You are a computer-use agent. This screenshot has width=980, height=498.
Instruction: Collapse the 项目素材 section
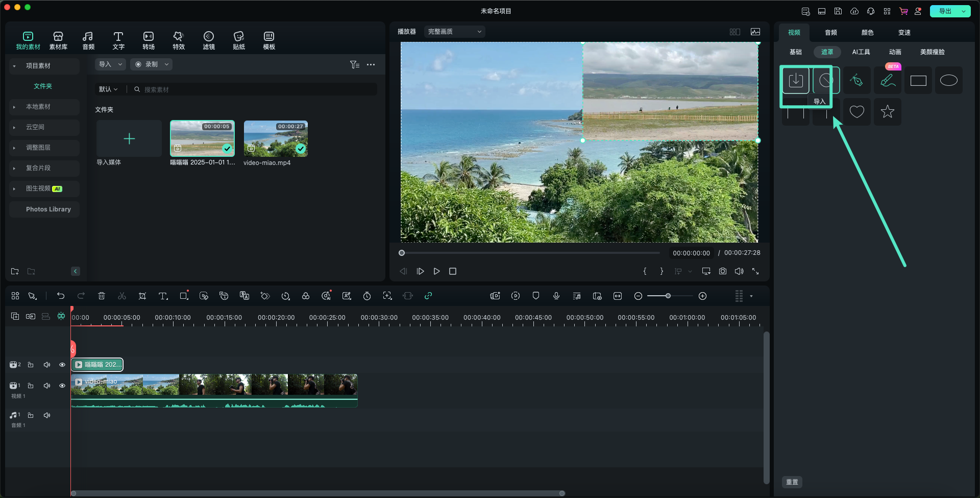[x=14, y=66]
